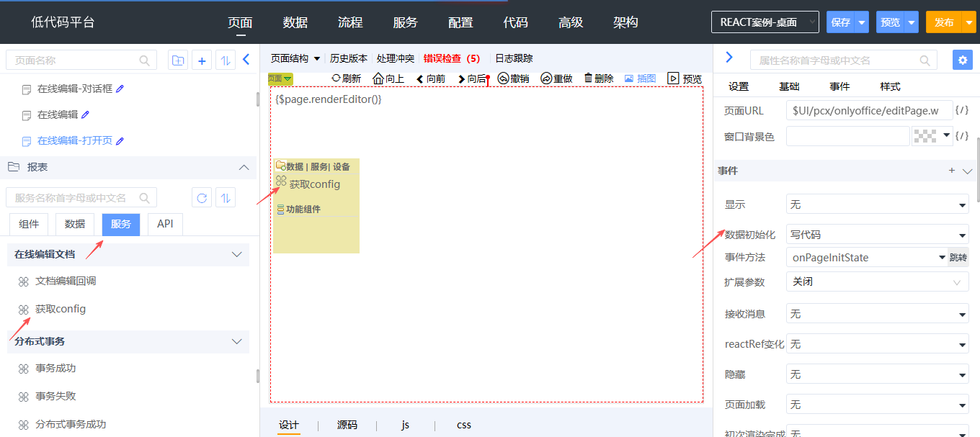The height and width of the screenshot is (437, 980).
Task: Click the settings gear icon in properties panel
Action: [962, 60]
